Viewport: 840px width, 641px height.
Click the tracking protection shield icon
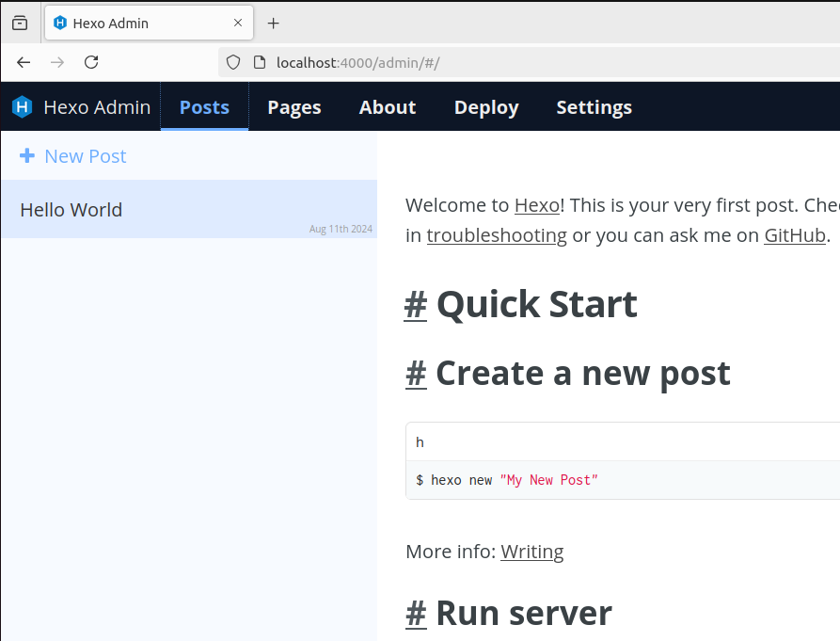pos(231,62)
